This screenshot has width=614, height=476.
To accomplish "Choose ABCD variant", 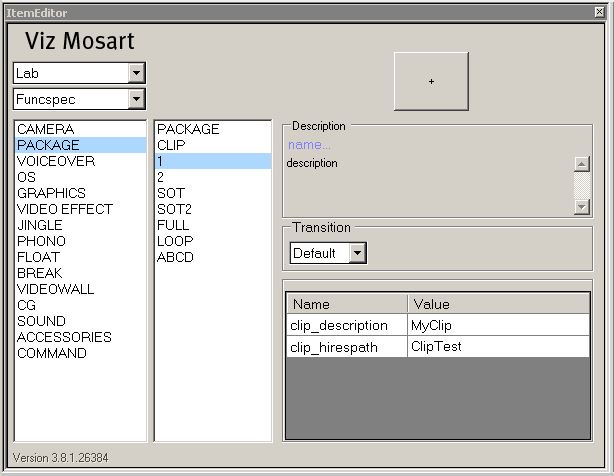I will click(x=175, y=257).
